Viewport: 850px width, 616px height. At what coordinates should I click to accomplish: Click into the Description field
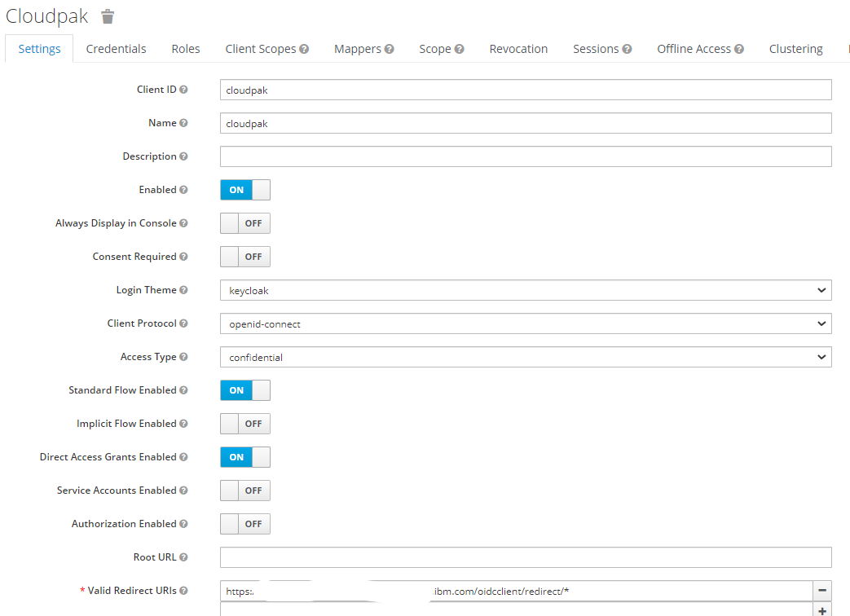tap(526, 156)
